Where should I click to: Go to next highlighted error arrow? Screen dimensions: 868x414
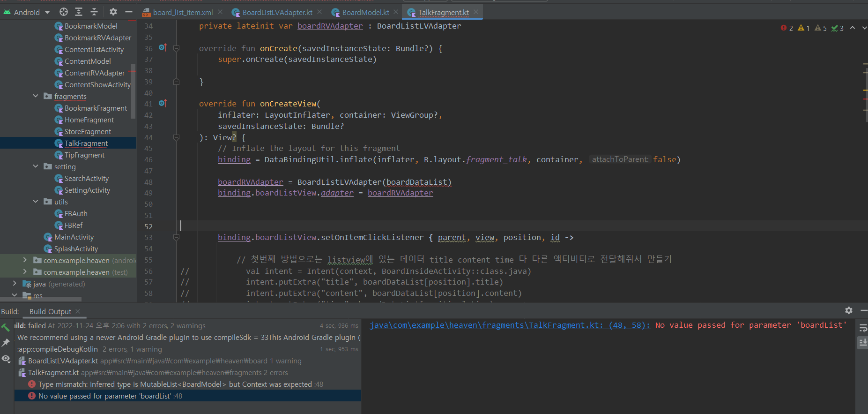coord(864,28)
